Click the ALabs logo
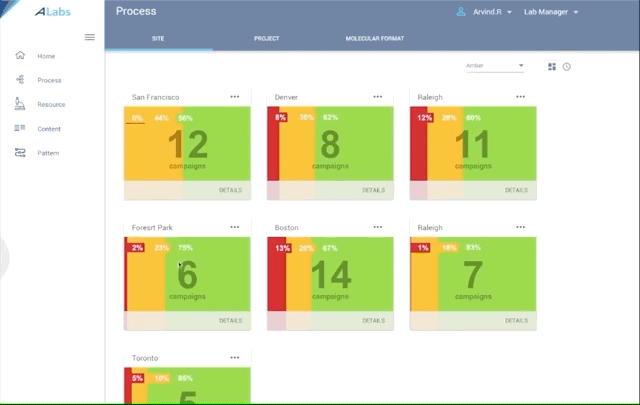This screenshot has height=405, width=640. [x=53, y=11]
